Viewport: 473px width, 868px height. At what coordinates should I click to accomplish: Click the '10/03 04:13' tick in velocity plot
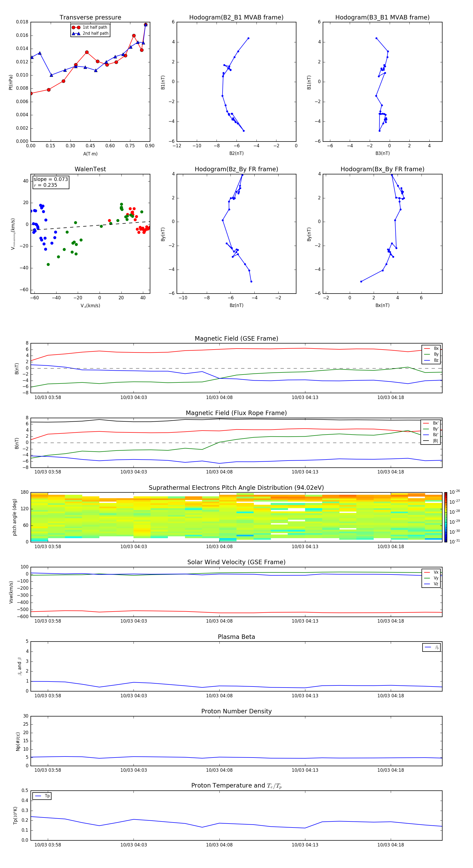pyautogui.click(x=305, y=621)
